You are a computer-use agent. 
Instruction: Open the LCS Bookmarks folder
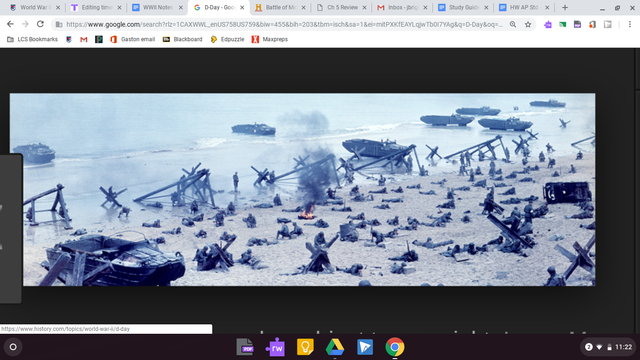coord(32,39)
